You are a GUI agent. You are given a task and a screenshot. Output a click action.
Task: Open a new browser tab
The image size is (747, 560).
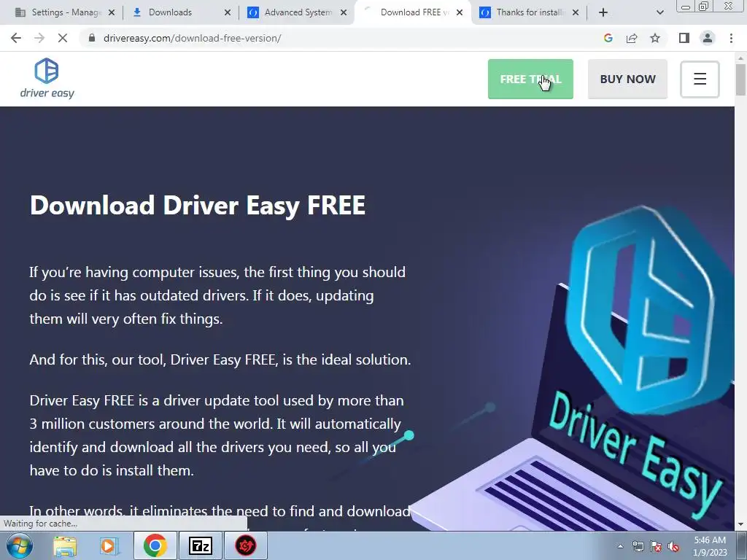603,13
